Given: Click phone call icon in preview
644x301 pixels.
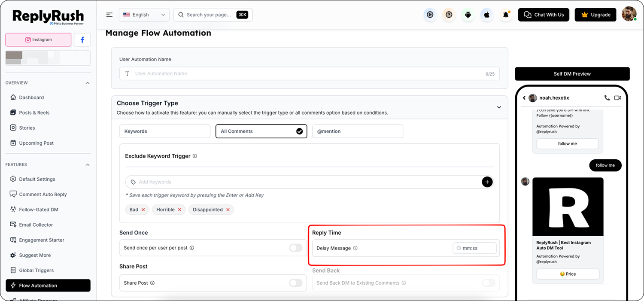Looking at the screenshot, I should (607, 98).
